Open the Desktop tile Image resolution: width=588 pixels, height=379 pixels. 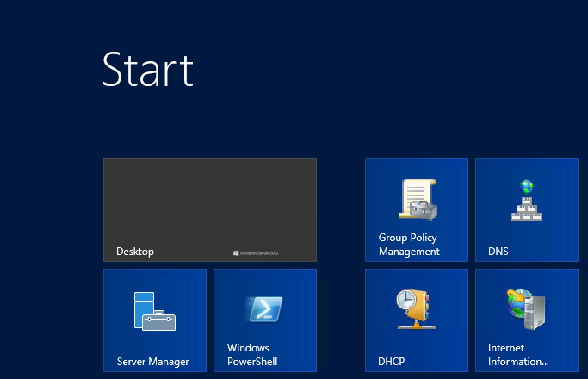210,210
